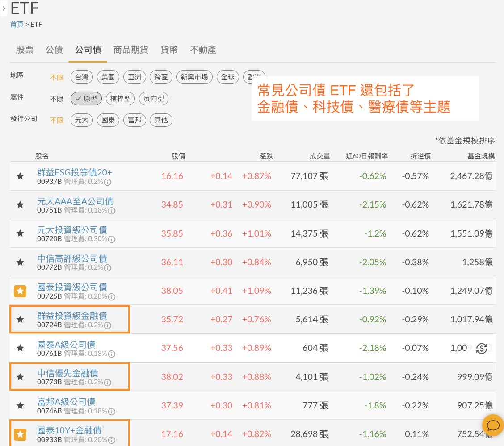The image size is (504, 446).
Task: Expand the sidebar with left chevron arrow
Action: (4, 8)
